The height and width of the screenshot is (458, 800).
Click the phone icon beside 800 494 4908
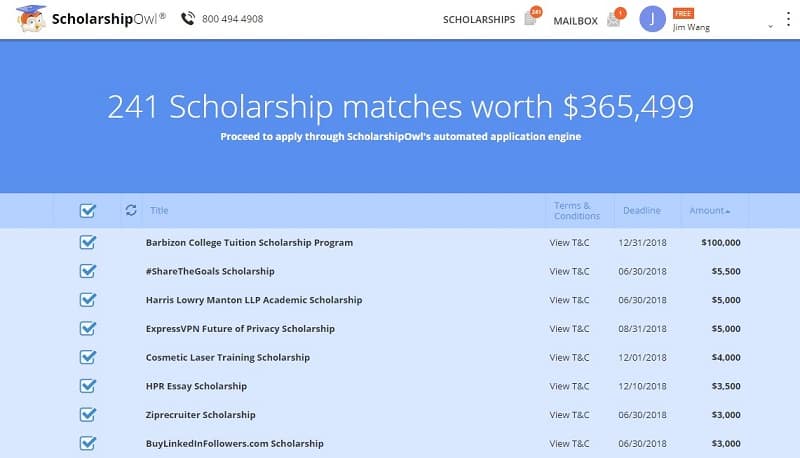point(188,19)
